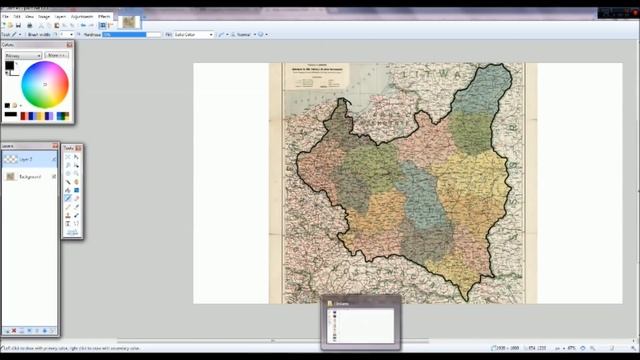Close the Colors panel

click(x=69, y=44)
